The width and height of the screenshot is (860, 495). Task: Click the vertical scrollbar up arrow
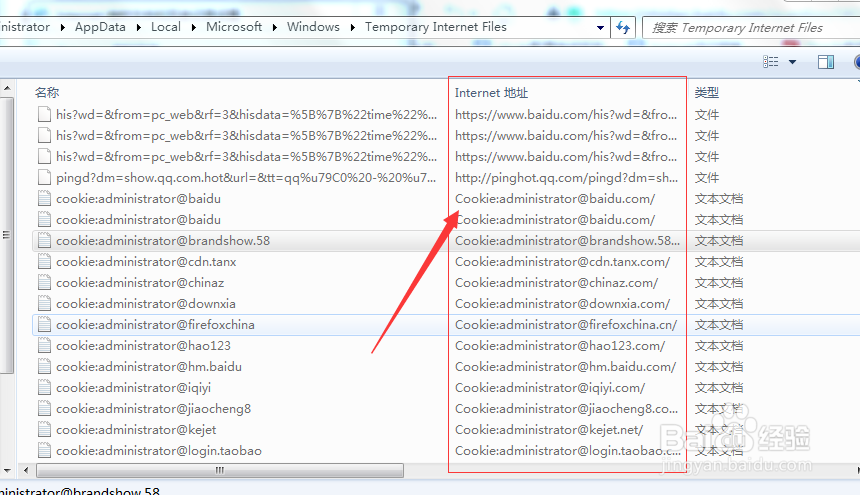[x=7, y=88]
